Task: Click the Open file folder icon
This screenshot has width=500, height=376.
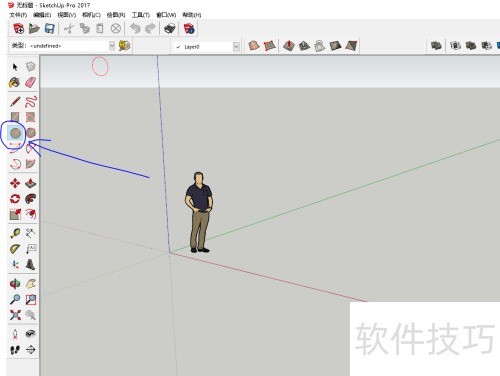Action: click(34, 29)
